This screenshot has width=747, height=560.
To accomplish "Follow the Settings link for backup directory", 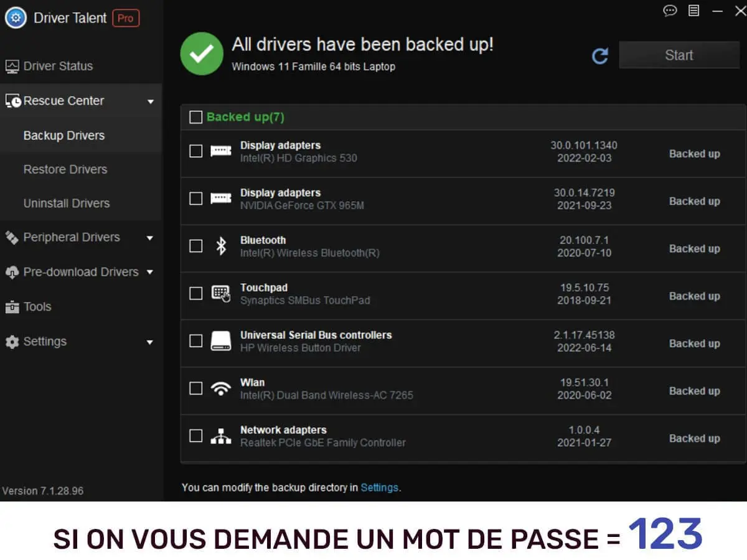I will pyautogui.click(x=379, y=487).
